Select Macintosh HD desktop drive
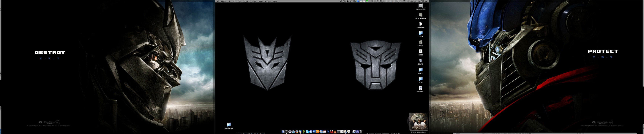 421,6
